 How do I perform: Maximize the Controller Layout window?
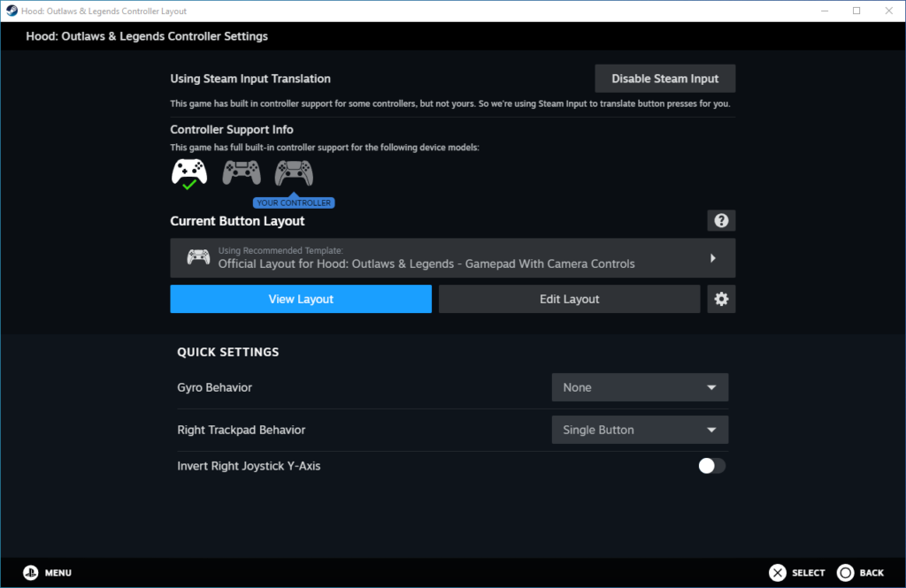pyautogui.click(x=856, y=11)
